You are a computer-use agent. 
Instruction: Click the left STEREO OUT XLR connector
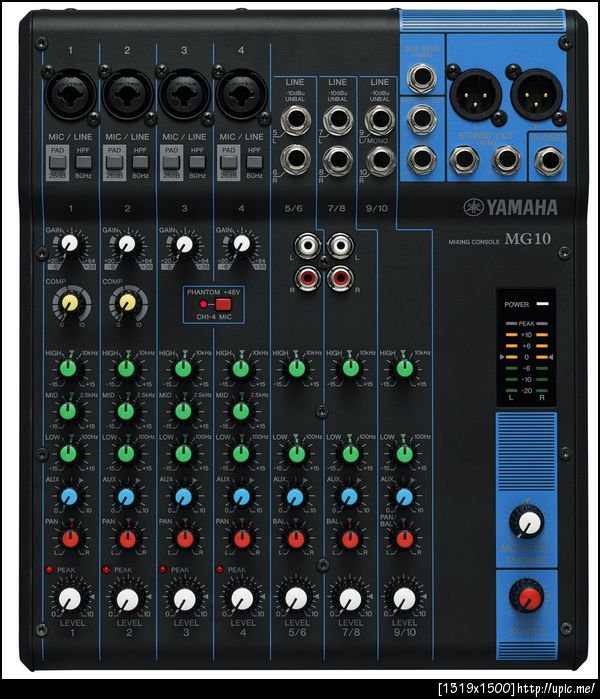point(476,95)
